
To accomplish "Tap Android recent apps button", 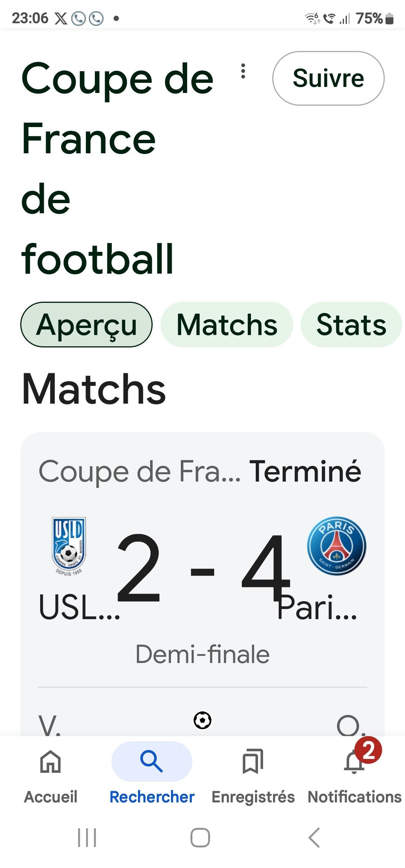I will 87,837.
